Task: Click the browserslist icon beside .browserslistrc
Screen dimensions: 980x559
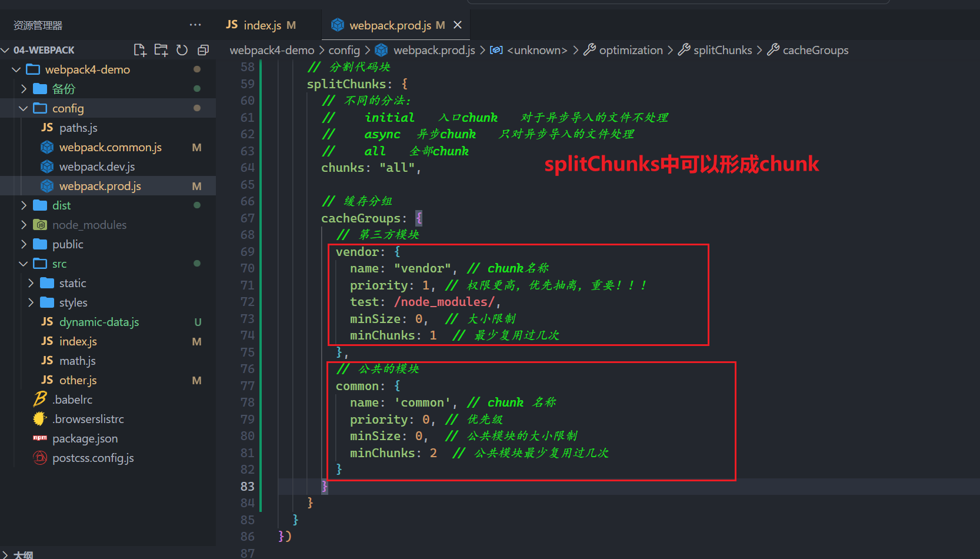Action: [40, 418]
